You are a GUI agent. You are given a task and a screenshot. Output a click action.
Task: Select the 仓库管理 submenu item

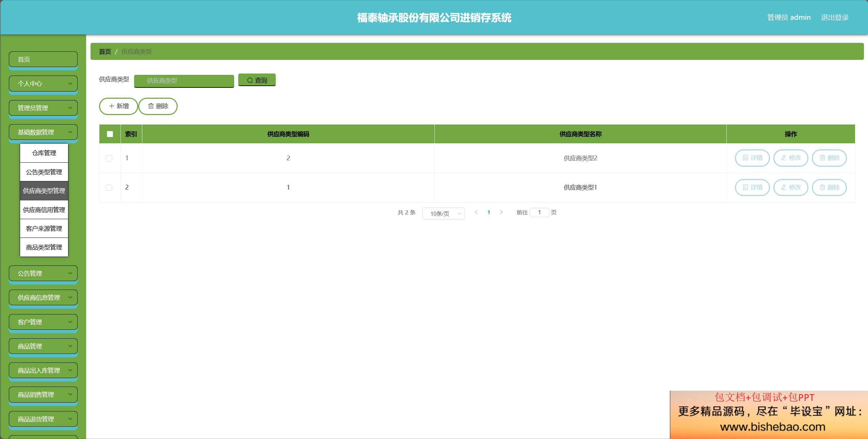pyautogui.click(x=44, y=153)
